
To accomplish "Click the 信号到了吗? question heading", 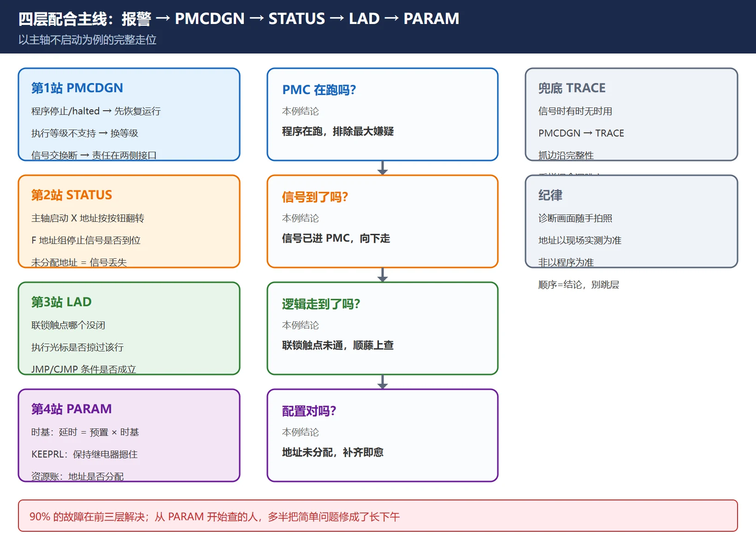I will click(315, 197).
